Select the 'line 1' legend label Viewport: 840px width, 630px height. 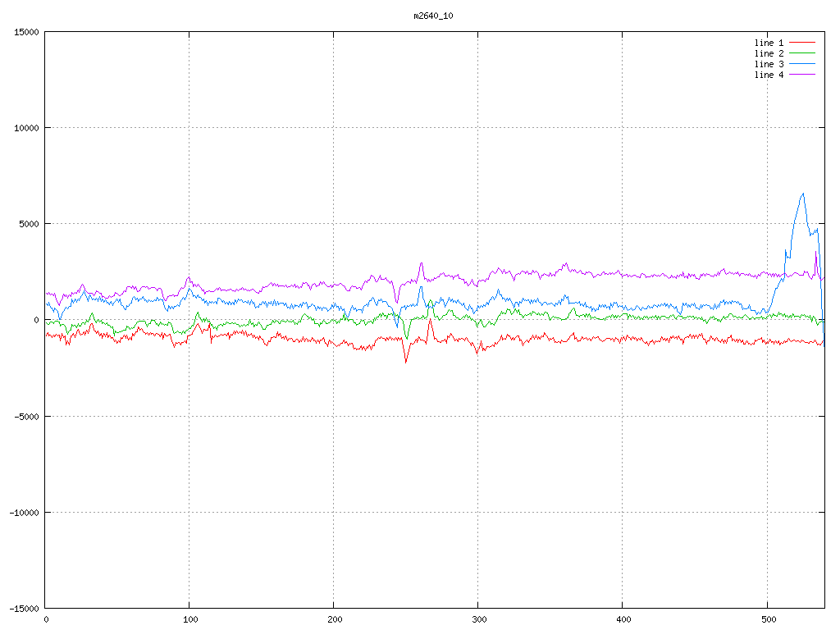pos(769,43)
